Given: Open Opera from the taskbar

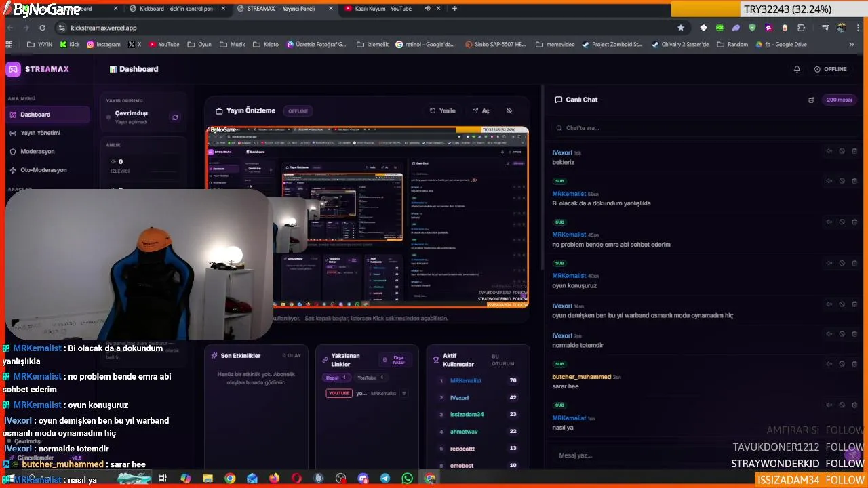Looking at the screenshot, I should tap(296, 479).
